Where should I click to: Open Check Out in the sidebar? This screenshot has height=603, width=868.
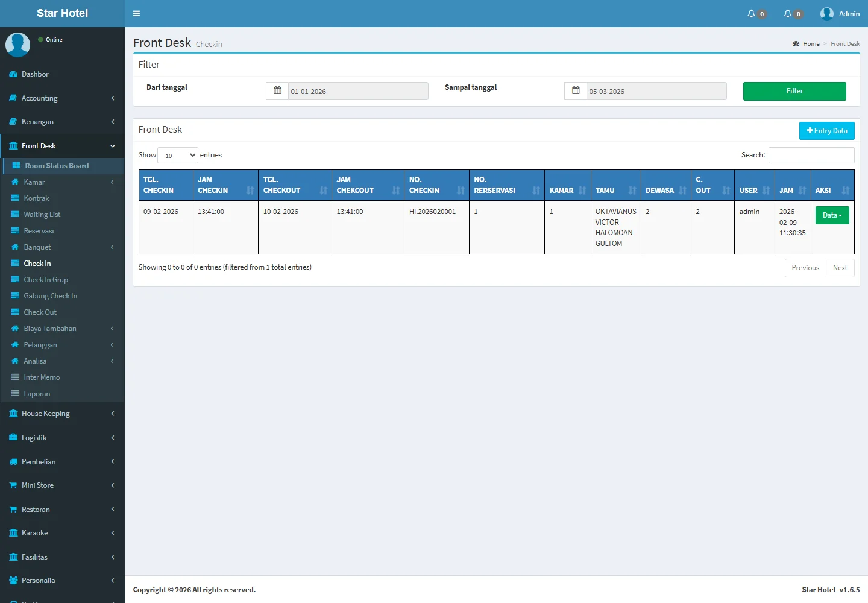tap(40, 312)
